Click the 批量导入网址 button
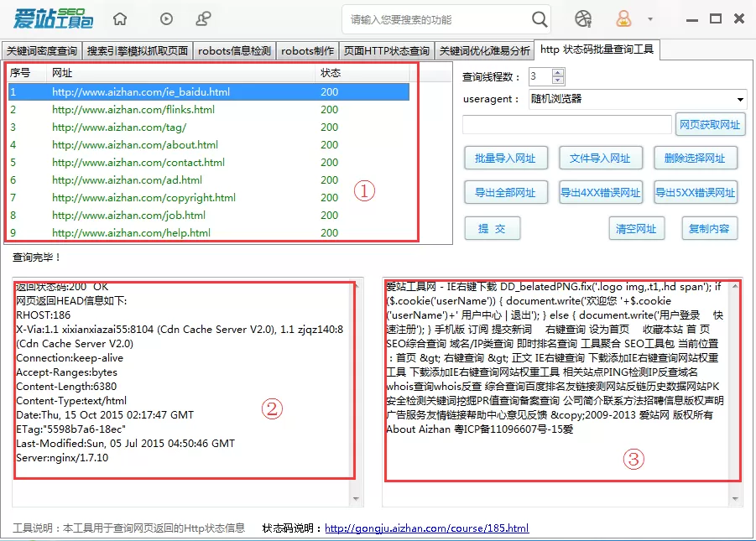The height and width of the screenshot is (541, 756). click(506, 159)
